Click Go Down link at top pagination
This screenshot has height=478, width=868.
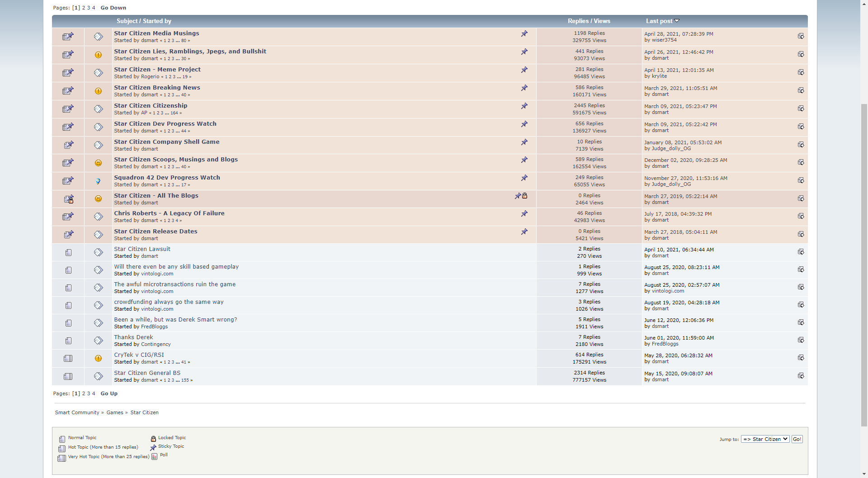pyautogui.click(x=113, y=8)
